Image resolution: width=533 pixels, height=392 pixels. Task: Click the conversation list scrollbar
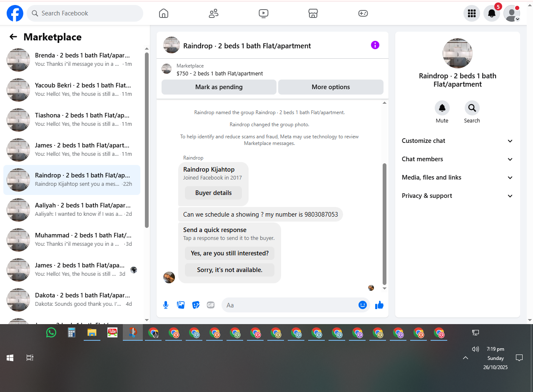[x=147, y=140]
